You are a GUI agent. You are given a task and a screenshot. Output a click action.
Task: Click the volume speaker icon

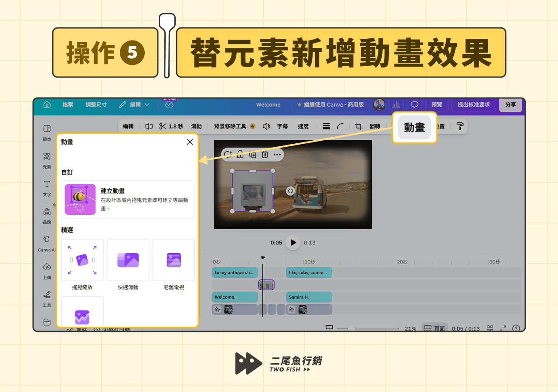[x=266, y=126]
